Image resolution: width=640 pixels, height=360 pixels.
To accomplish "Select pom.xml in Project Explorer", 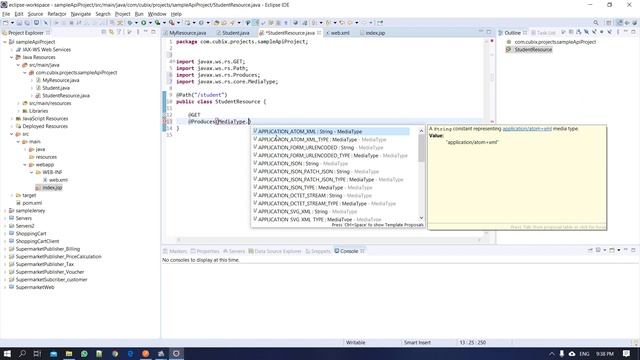I will coord(32,203).
